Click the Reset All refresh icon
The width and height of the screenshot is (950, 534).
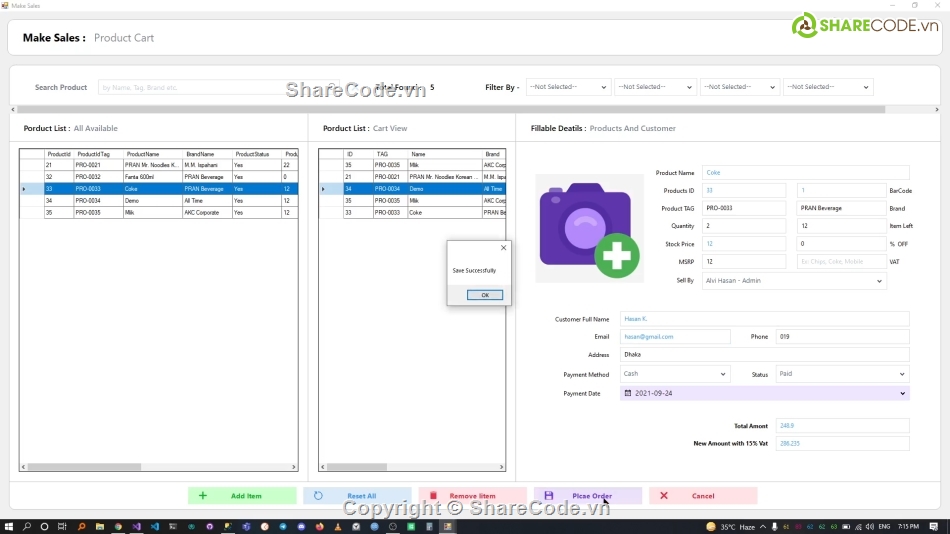pos(318,496)
